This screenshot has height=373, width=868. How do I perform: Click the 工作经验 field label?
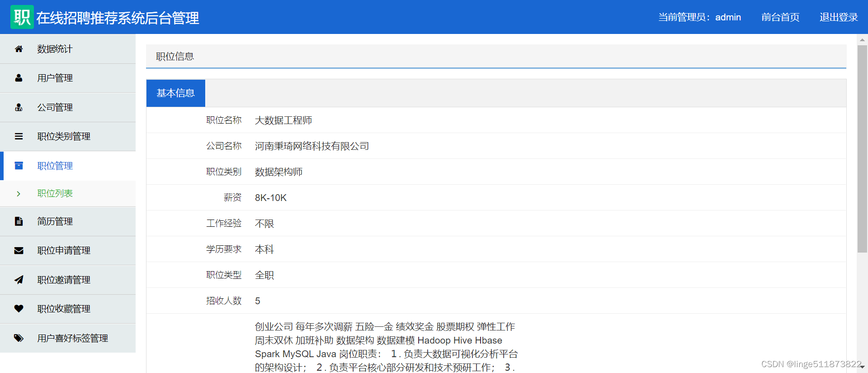224,223
